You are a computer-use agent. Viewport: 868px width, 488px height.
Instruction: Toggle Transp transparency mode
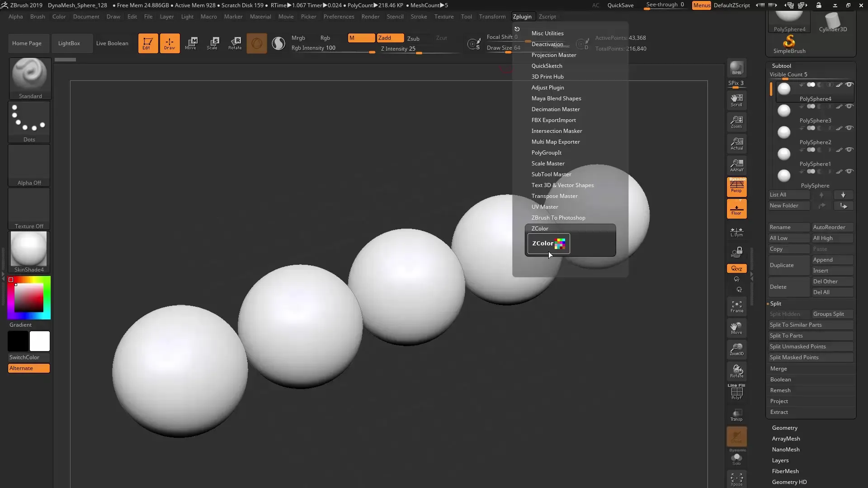(736, 415)
